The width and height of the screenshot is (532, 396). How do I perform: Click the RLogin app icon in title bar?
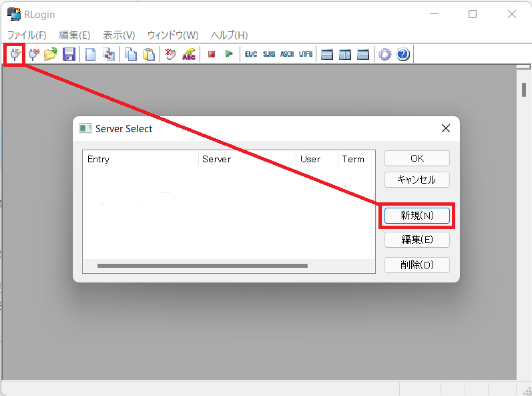14,14
